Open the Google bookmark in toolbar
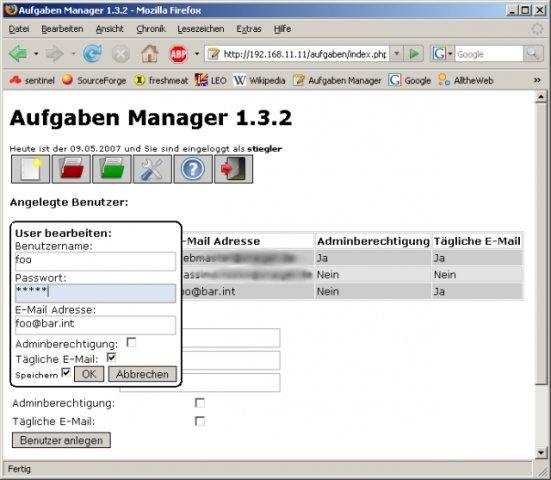551x480 pixels. click(x=409, y=80)
